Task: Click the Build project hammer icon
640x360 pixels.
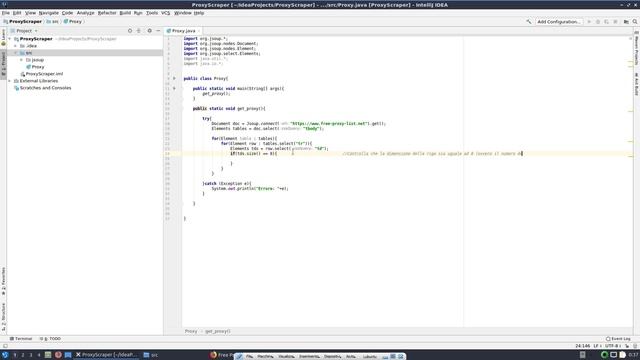Action: point(529,22)
